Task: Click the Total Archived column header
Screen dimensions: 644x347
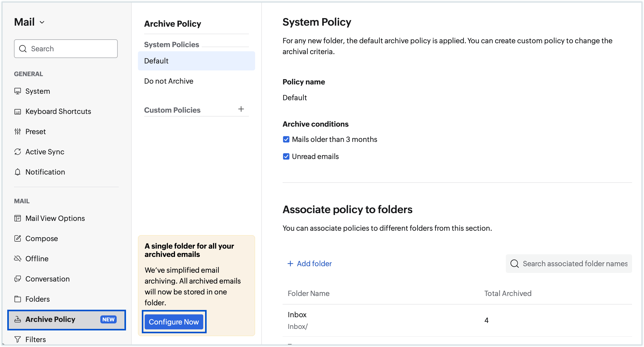Action: pyautogui.click(x=508, y=293)
